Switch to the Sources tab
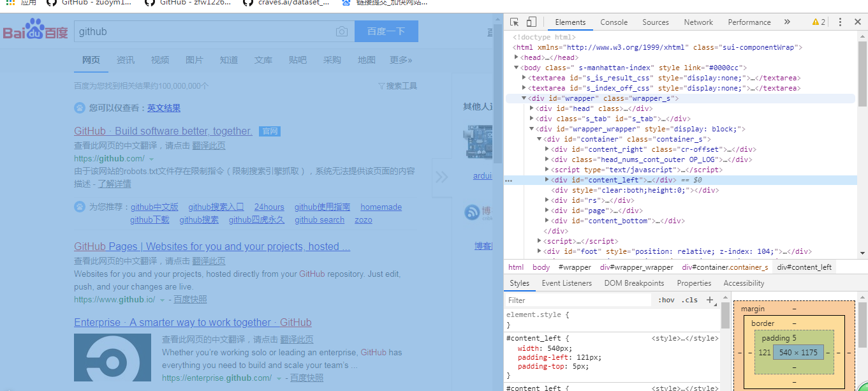Viewport: 868px width, 391px height. [x=656, y=22]
